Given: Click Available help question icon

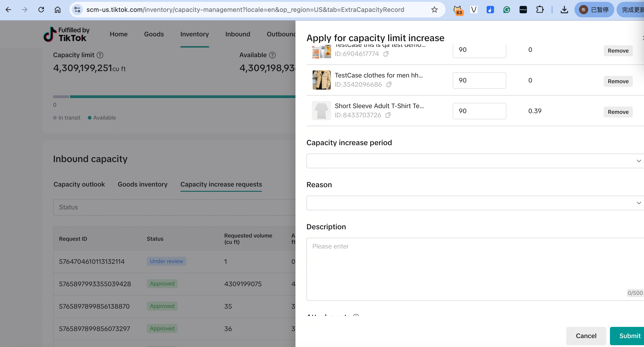Looking at the screenshot, I should 272,55.
